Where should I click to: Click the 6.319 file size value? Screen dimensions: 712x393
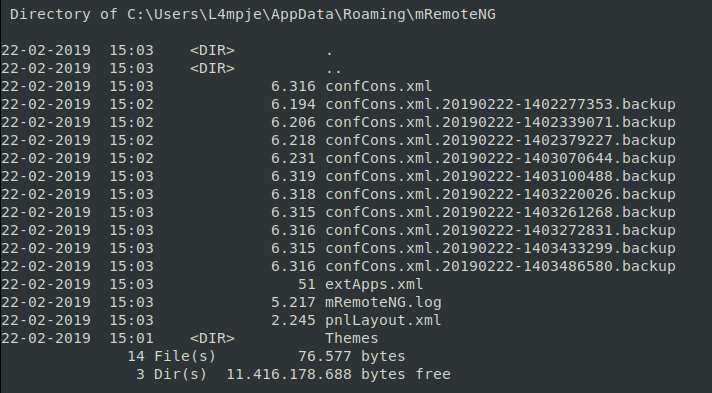click(293, 176)
